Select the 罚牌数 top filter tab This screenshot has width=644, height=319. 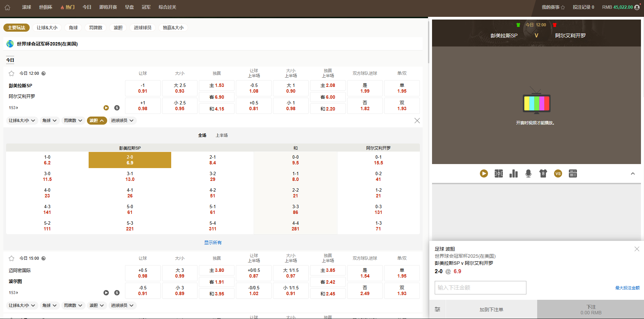coord(96,28)
